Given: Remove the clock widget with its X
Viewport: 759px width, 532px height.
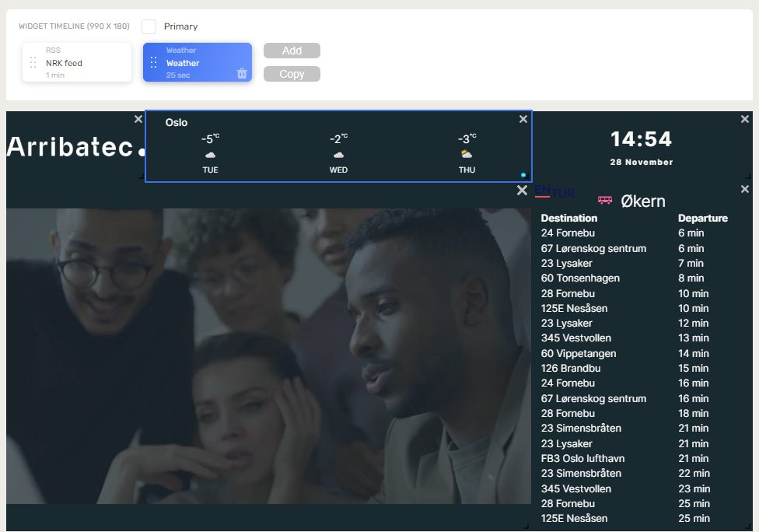Looking at the screenshot, I should coord(745,119).
